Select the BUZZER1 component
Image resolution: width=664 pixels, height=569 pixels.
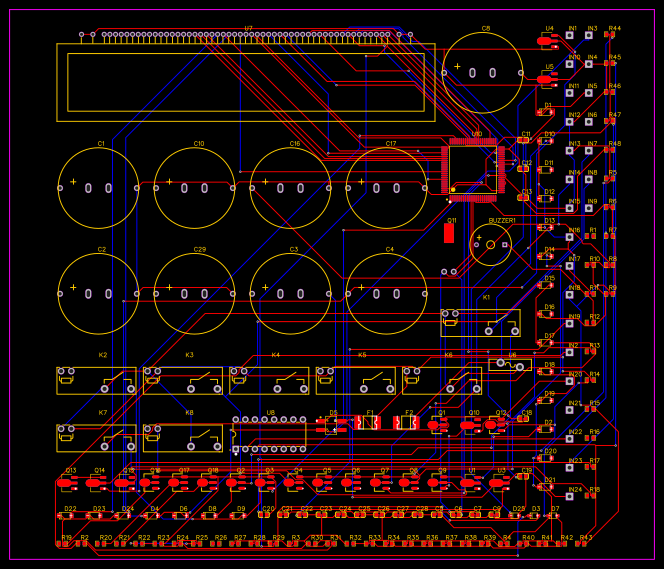(x=490, y=245)
